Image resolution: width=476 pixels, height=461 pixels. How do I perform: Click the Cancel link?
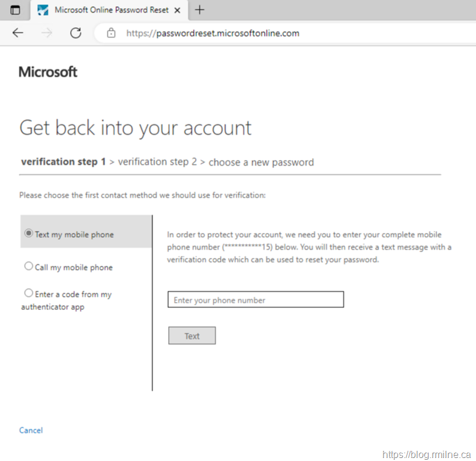31,430
